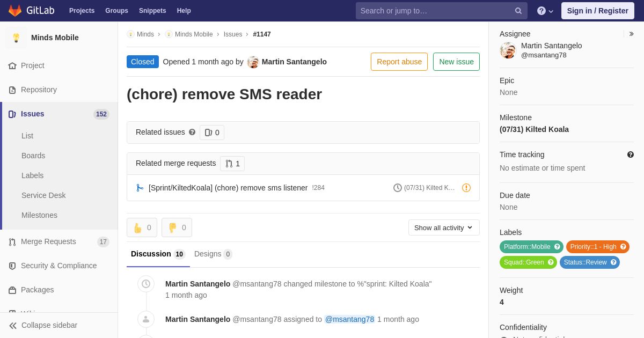This screenshot has width=644, height=338.
Task: Open Milestones in the sidebar
Action: (x=39, y=215)
